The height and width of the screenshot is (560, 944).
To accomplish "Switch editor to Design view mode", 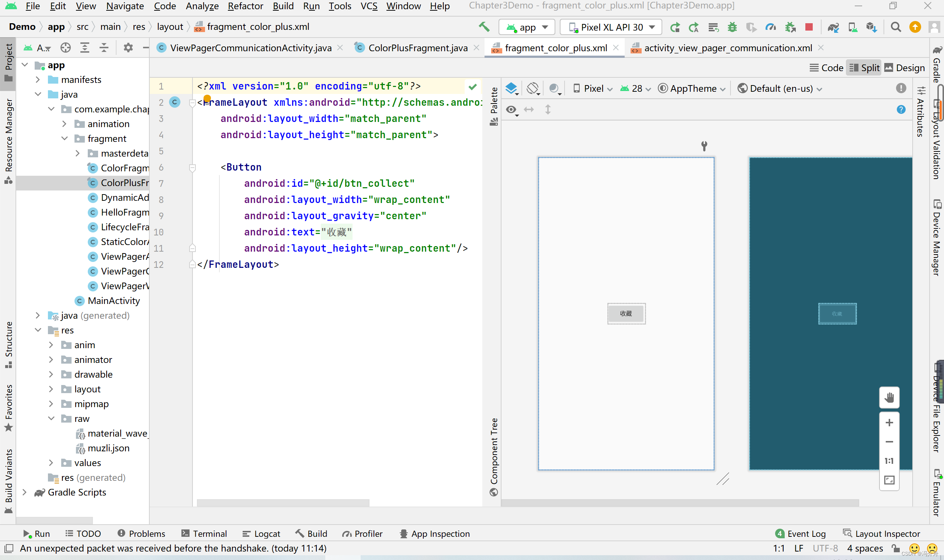I will (905, 68).
